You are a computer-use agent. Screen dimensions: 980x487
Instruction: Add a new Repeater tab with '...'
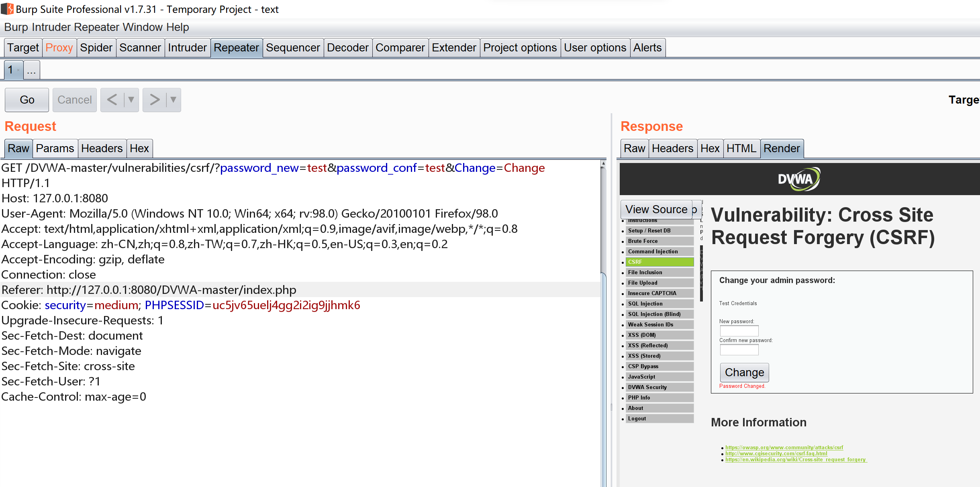tap(31, 70)
